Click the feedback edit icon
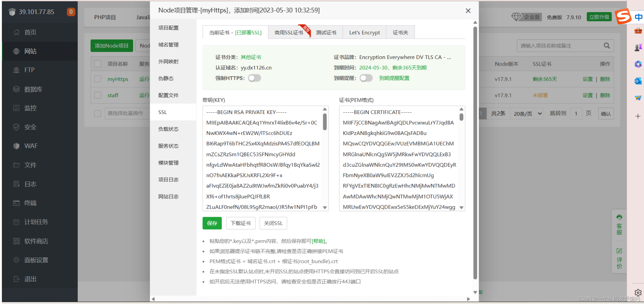The width and height of the screenshot is (644, 304). pyautogui.click(x=619, y=251)
